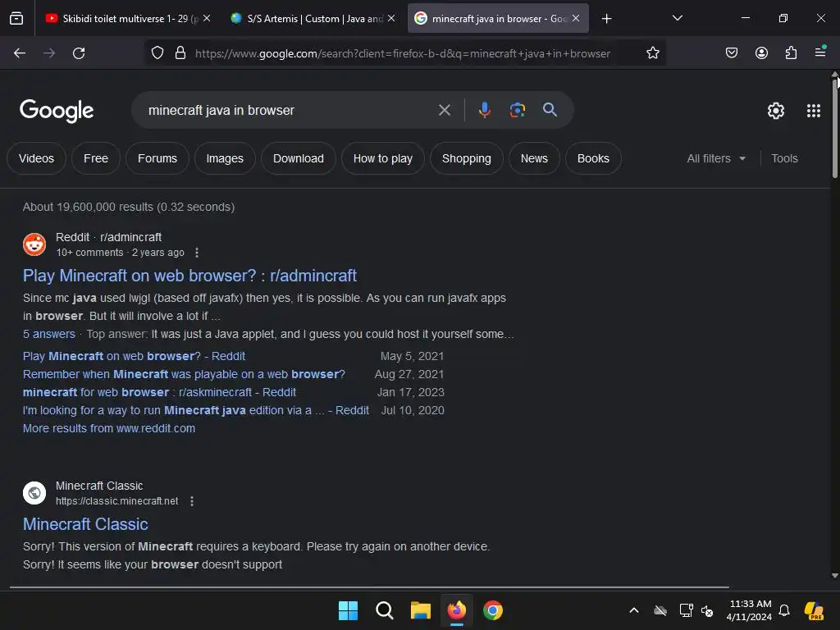Open Save to Pocket icon

(x=731, y=53)
